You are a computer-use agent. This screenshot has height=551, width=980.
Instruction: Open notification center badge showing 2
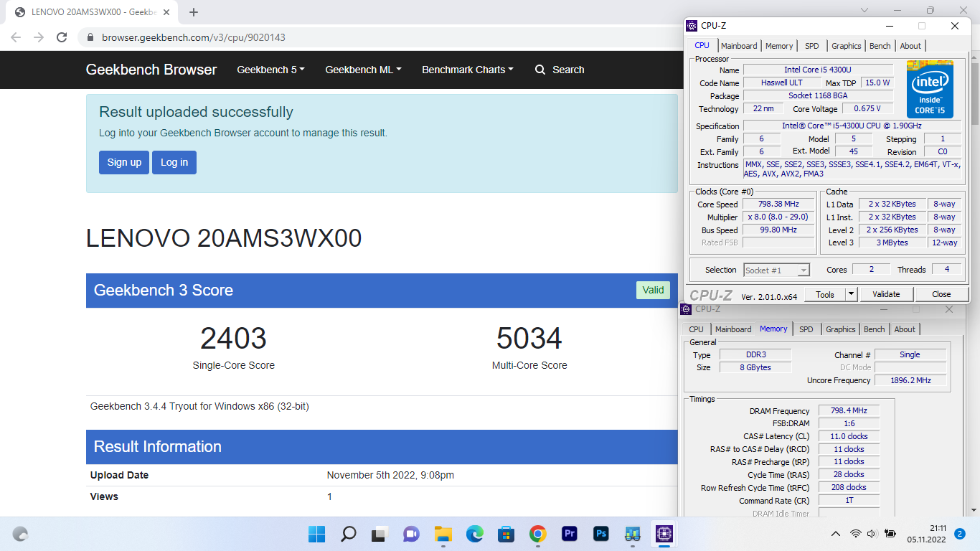(x=960, y=534)
